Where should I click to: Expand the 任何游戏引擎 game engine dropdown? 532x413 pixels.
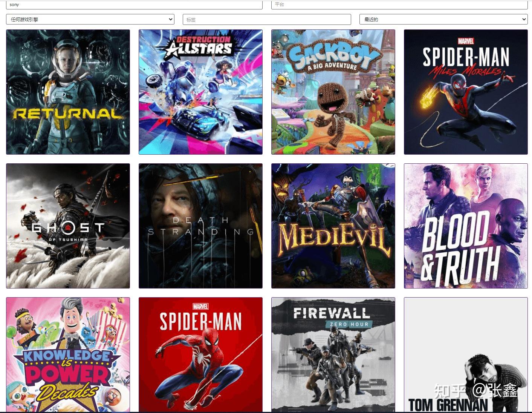[90, 19]
